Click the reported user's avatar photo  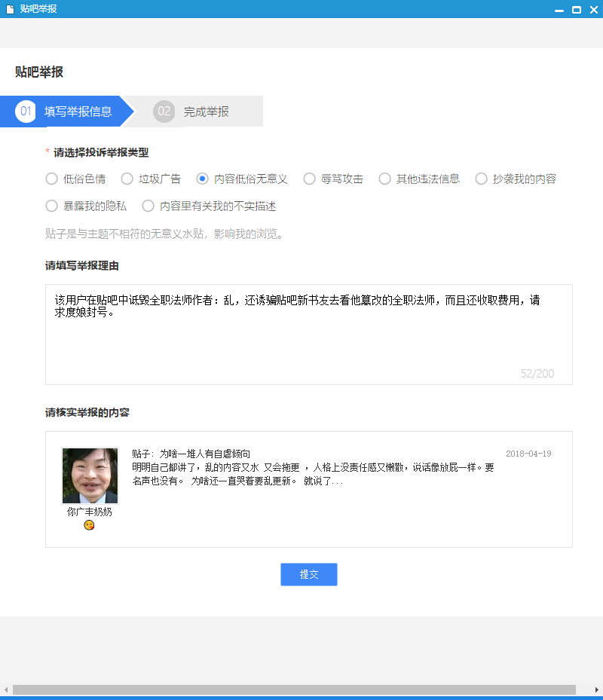coord(90,476)
